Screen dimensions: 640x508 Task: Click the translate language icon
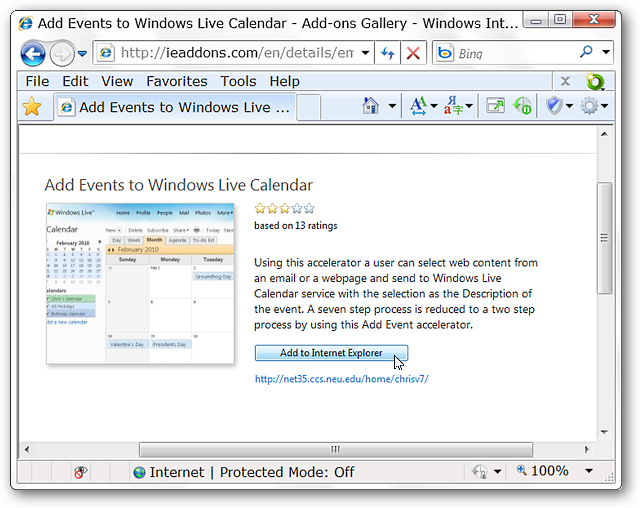[453, 106]
